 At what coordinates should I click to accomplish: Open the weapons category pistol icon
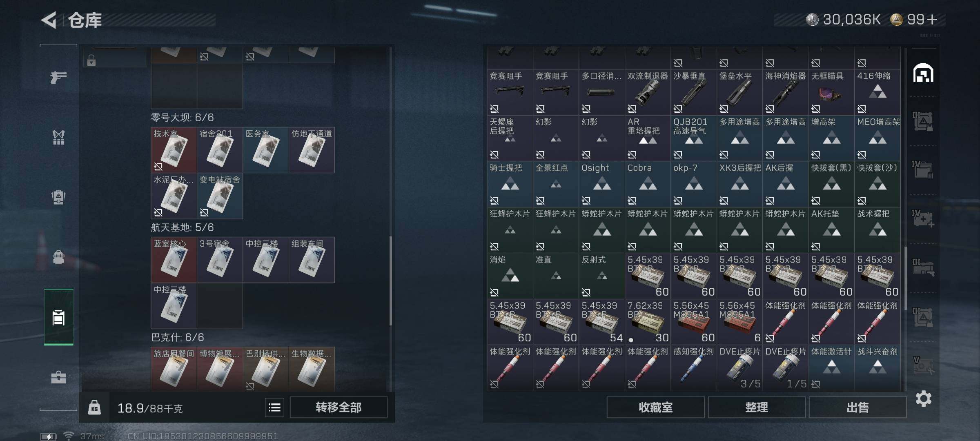coord(58,77)
